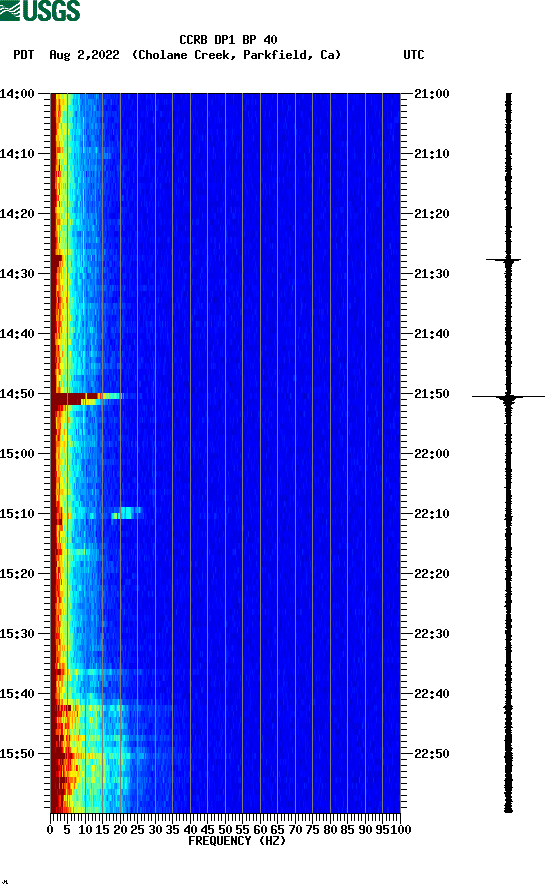Click the Cholame Creek, Parkfield, Ca label
552x893 pixels.
coord(236,55)
